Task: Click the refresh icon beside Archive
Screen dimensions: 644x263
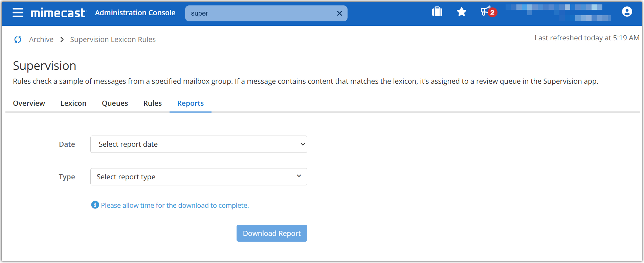Action: point(18,40)
